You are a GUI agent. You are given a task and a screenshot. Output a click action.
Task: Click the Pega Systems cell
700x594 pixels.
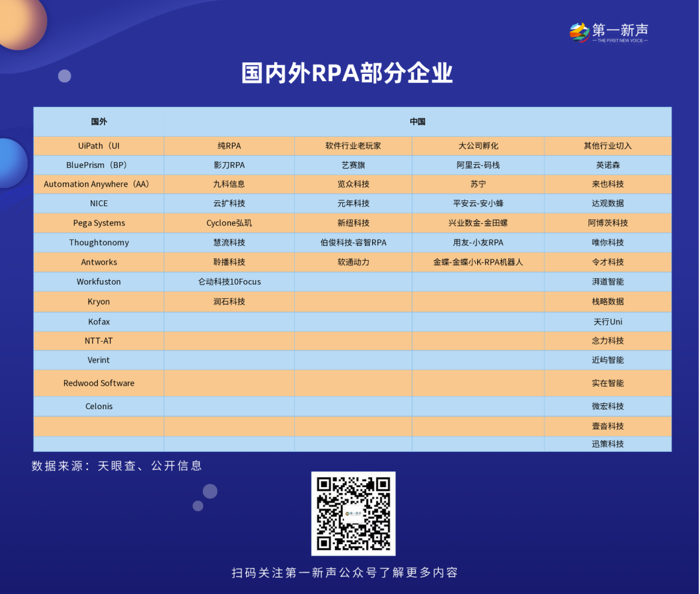[x=99, y=223]
